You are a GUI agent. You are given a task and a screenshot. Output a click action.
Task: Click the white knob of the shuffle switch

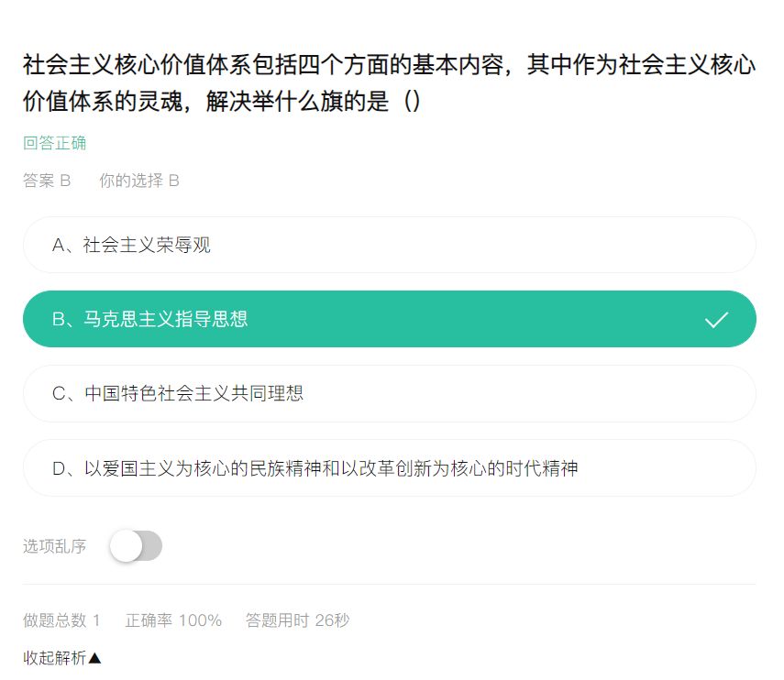[x=126, y=545]
